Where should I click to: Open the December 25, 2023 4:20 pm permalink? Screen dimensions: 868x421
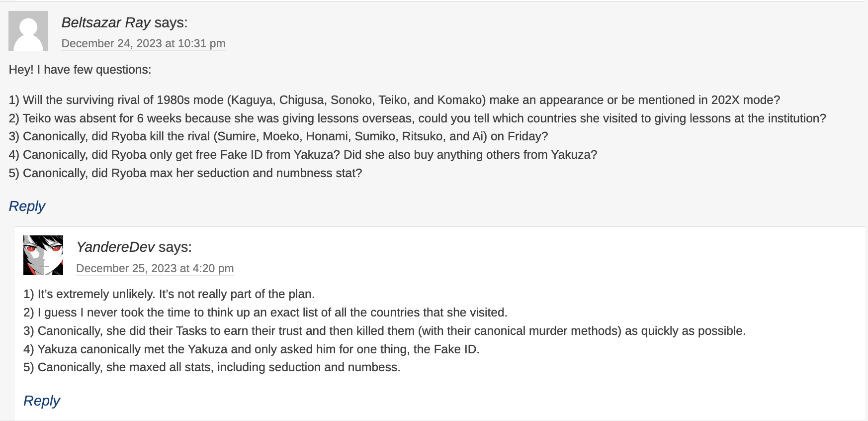pyautogui.click(x=155, y=269)
